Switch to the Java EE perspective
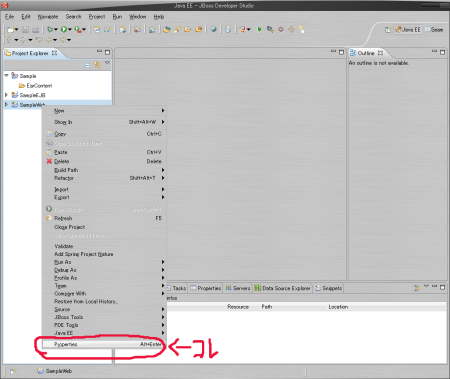Image resolution: width=450 pixels, height=379 pixels. click(408, 30)
